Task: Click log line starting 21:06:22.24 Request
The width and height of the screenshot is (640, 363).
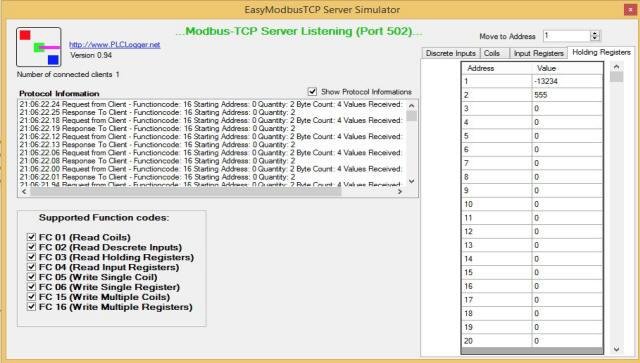Action: [x=211, y=104]
